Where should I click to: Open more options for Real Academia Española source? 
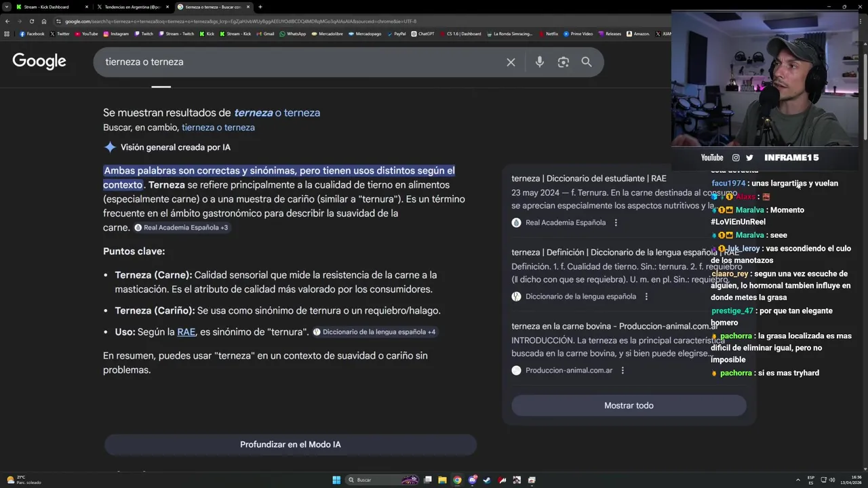(x=616, y=222)
